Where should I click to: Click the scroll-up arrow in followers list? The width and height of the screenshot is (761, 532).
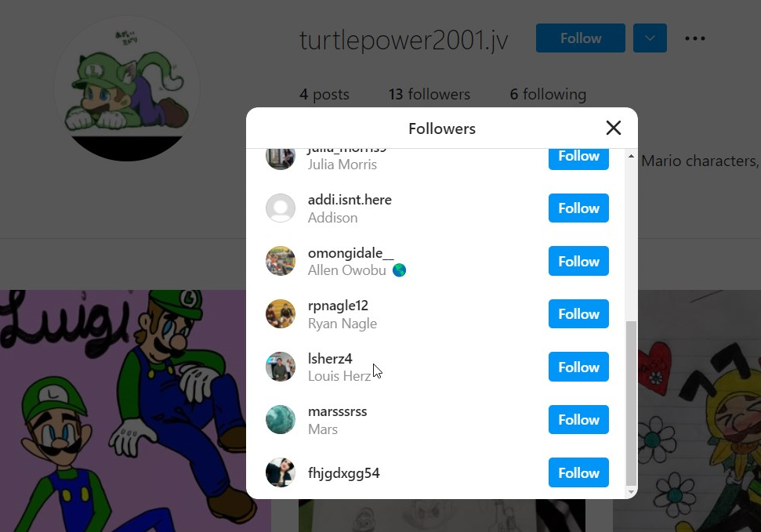tap(631, 156)
